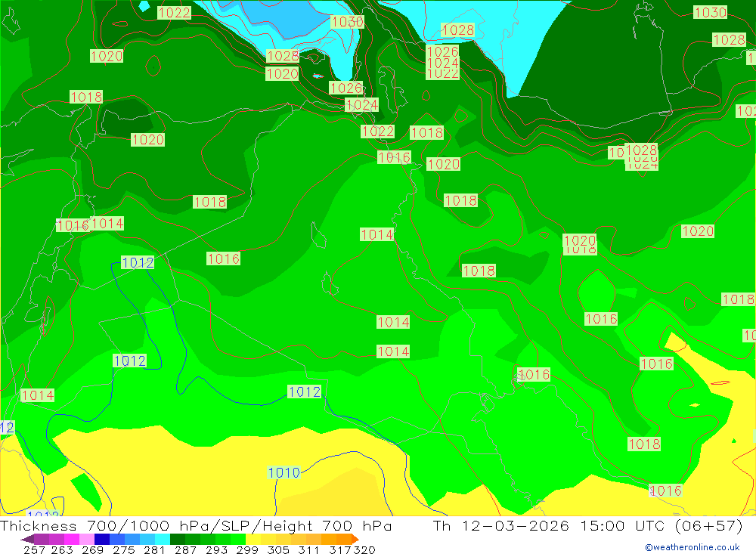This screenshot has height=554, width=756.
Task: Click the legend value 287
Action: point(185,549)
